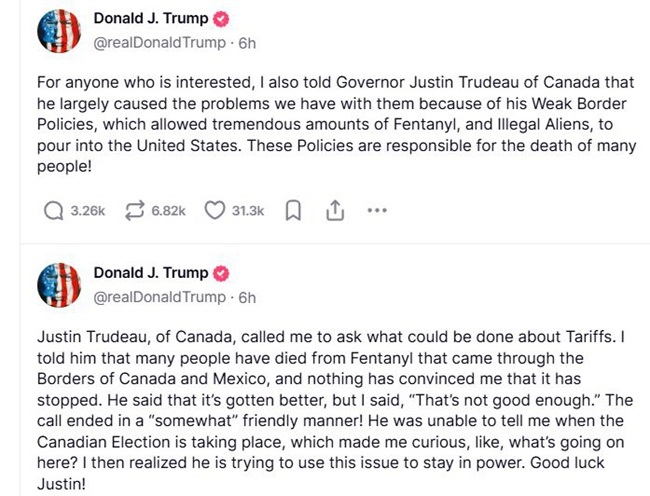Open the profile avatar on the second post
Image resolution: width=650 pixels, height=496 pixels.
pos(59,285)
